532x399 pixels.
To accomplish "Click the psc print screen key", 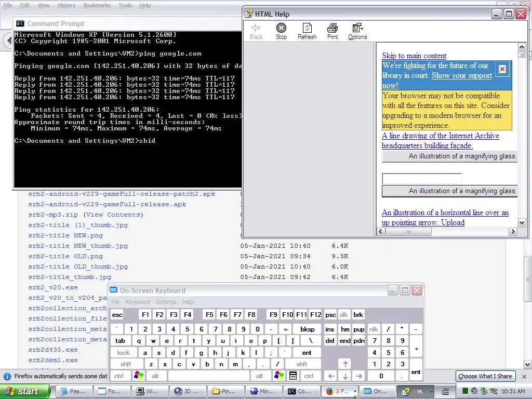I will pyautogui.click(x=330, y=315).
